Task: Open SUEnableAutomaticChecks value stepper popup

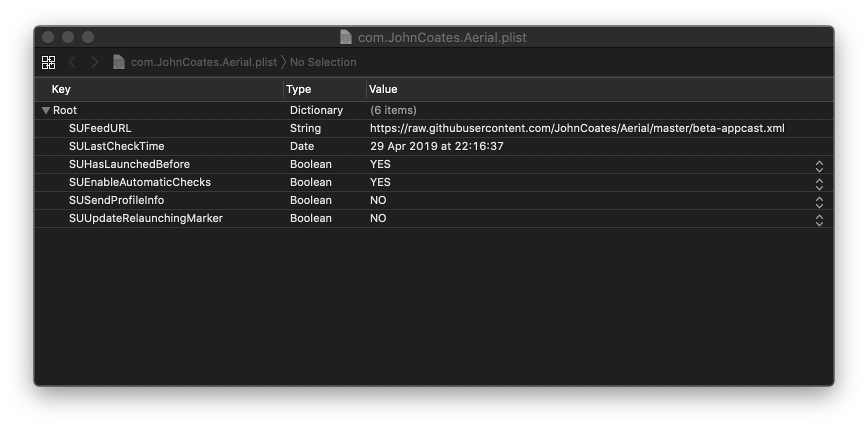Action: click(x=819, y=184)
